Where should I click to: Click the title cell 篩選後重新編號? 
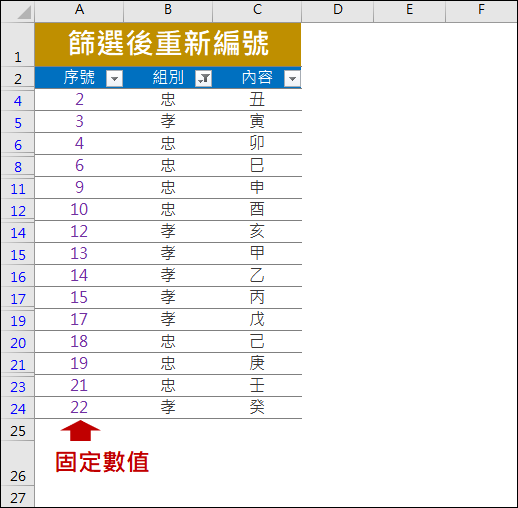click(168, 45)
